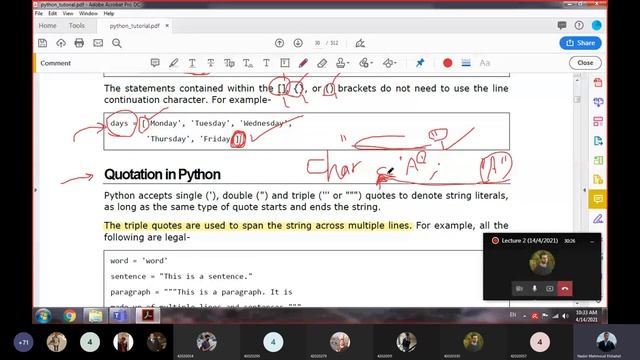Select the insert text at cursor tool
This screenshot has height=360, width=640.
(x=248, y=63)
